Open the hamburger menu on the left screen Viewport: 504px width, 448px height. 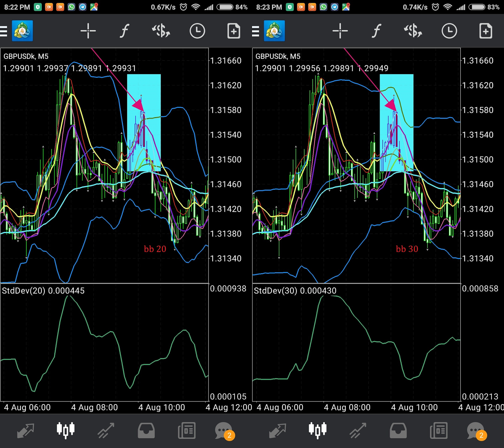4,31
